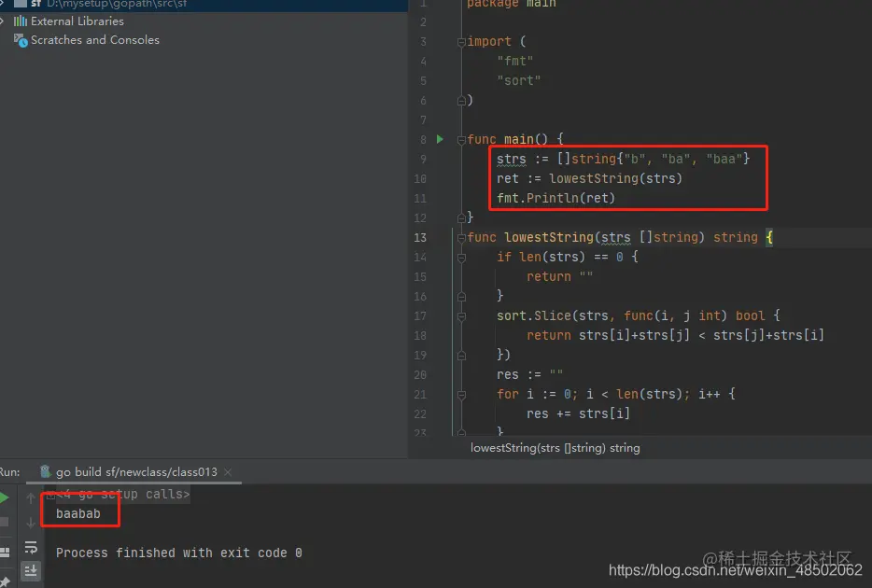Screen dimensions: 872x588
Task: Click 'res := ""' on line 20
Action: 530,374
